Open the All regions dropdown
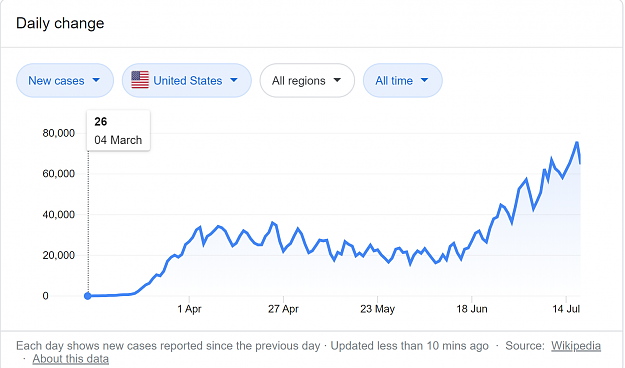 [307, 81]
